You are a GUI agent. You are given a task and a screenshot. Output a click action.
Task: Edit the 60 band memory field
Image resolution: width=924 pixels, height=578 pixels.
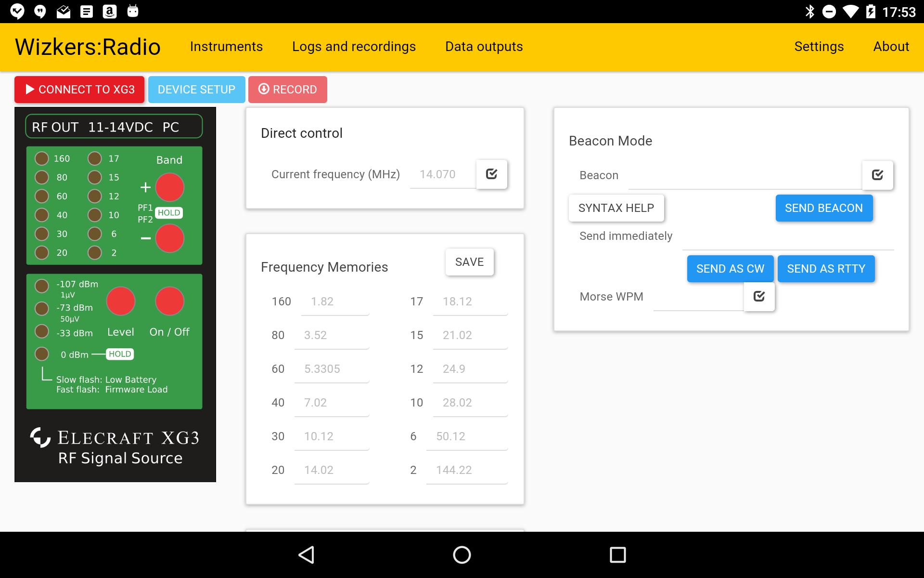point(332,369)
